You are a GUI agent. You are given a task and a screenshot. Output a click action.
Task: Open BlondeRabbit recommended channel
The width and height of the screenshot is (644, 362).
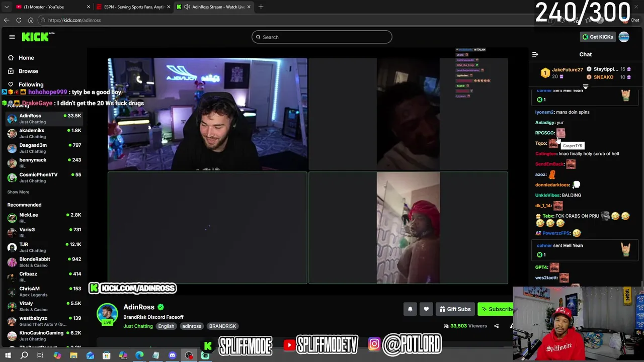pos(44,262)
